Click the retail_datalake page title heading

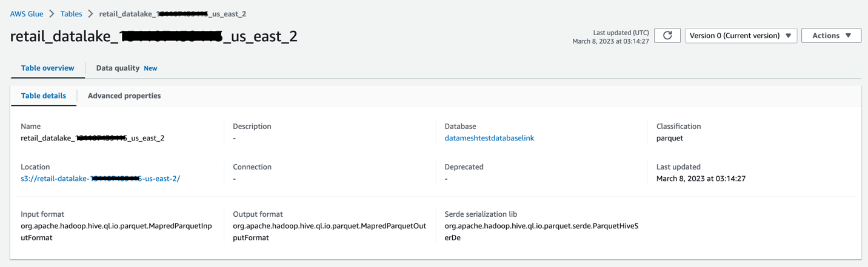click(153, 36)
